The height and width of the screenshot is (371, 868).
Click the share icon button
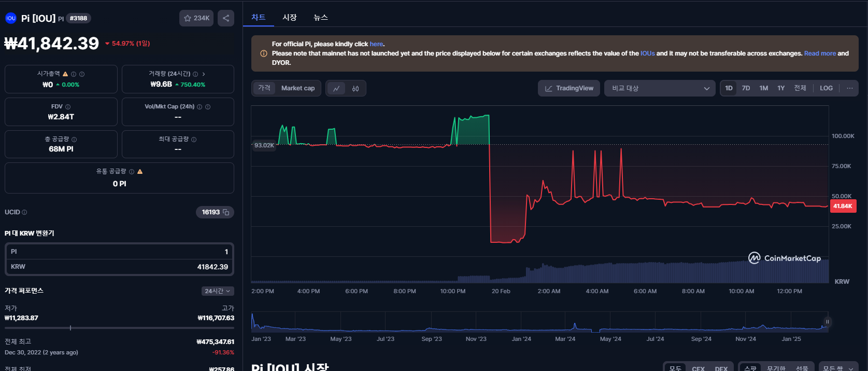(x=226, y=18)
